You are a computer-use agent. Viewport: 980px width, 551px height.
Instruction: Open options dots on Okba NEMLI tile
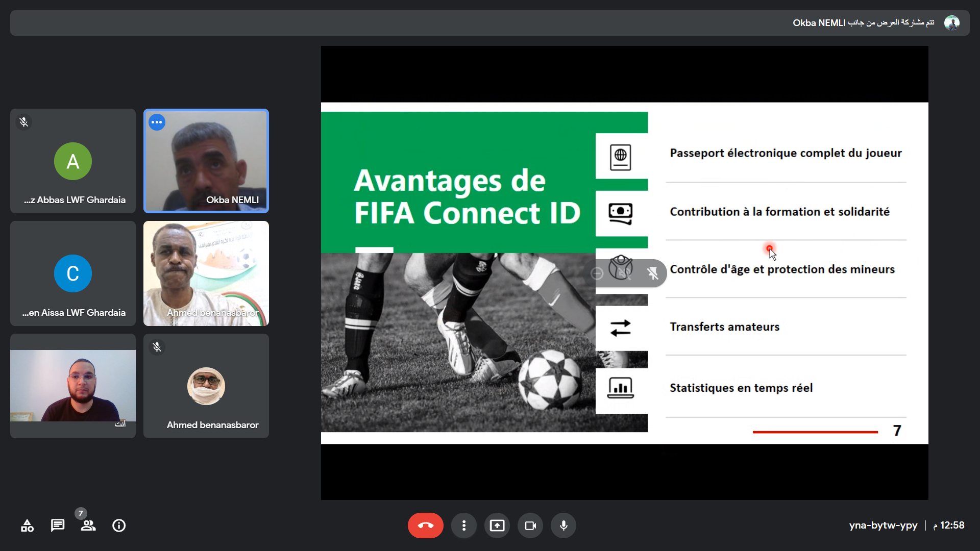157,122
